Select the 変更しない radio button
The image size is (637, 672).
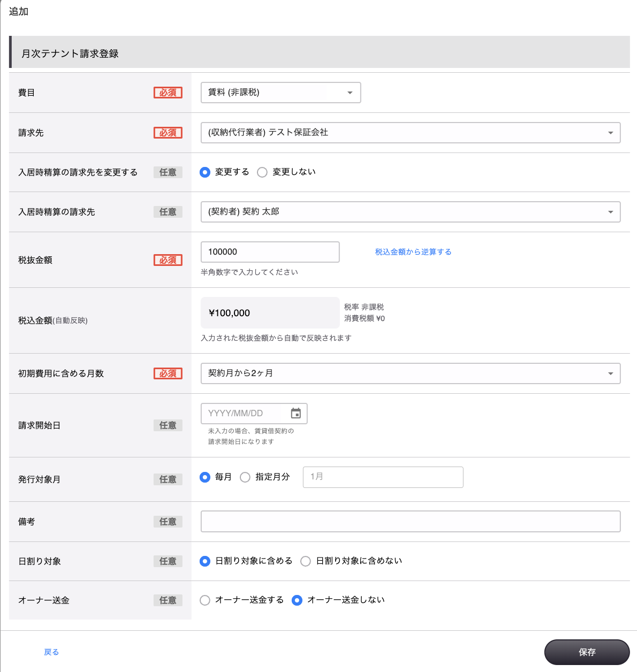[x=262, y=172]
